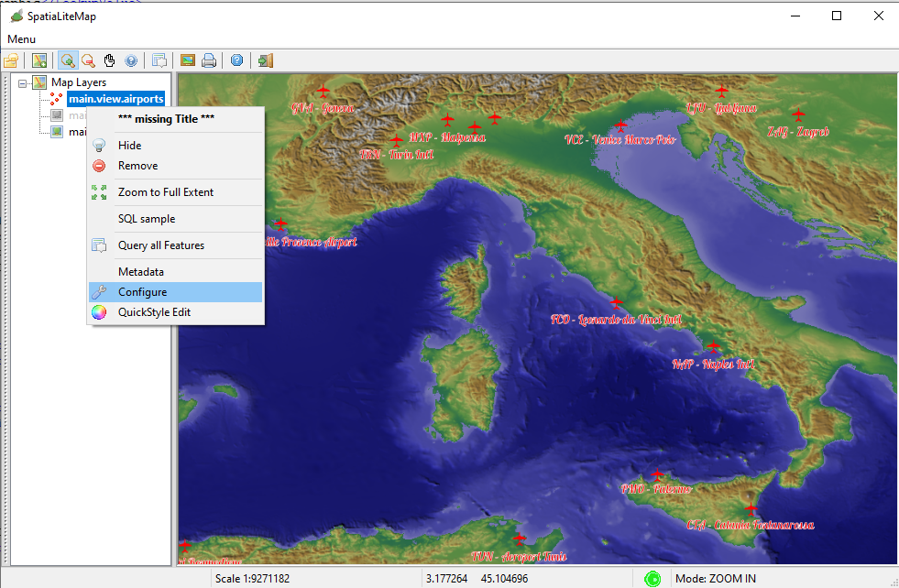Click the open database folder toolbar icon

[11, 60]
